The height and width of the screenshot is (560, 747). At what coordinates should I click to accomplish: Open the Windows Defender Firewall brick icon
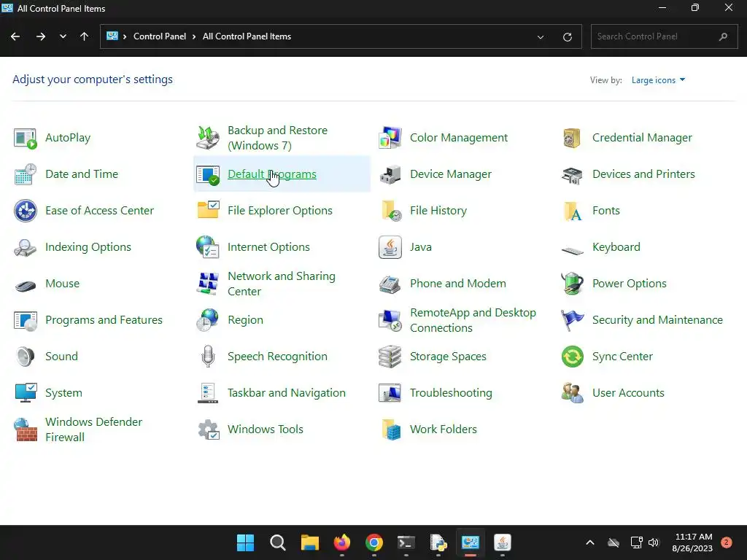pos(26,429)
